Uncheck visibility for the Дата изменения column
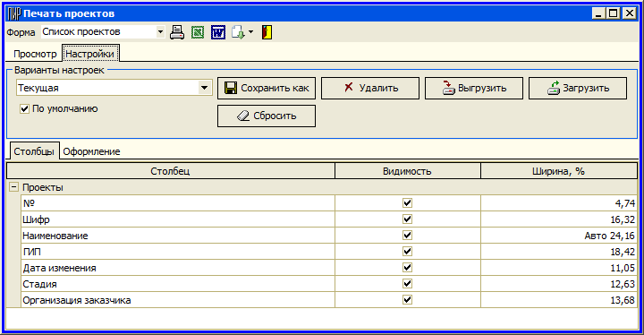This screenshot has width=644, height=335. pos(407,268)
